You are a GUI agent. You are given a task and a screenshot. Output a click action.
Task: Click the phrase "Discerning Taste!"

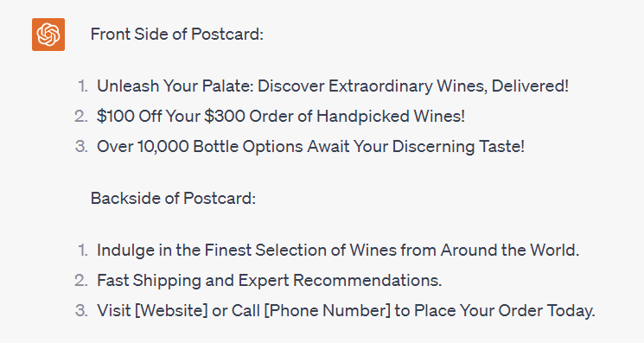click(x=458, y=147)
